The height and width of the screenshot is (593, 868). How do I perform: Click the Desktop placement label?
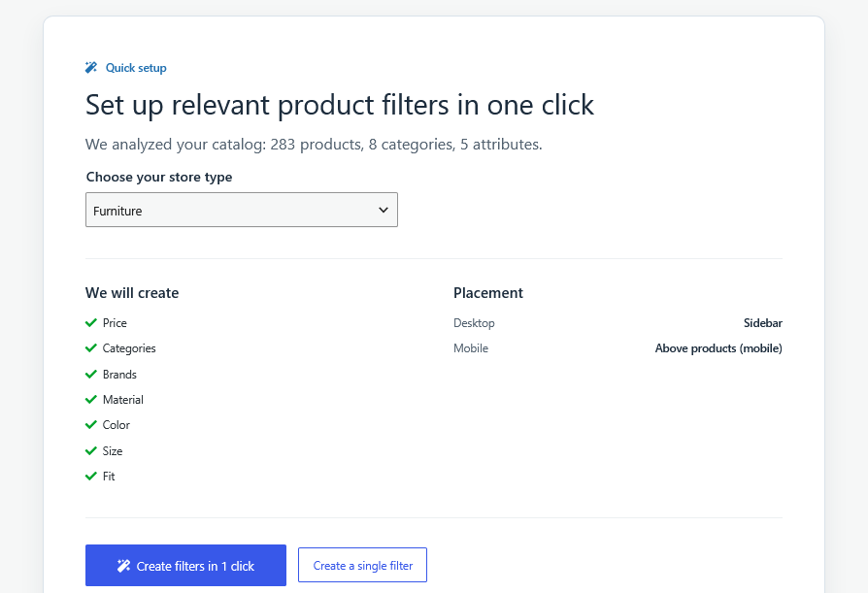(474, 323)
